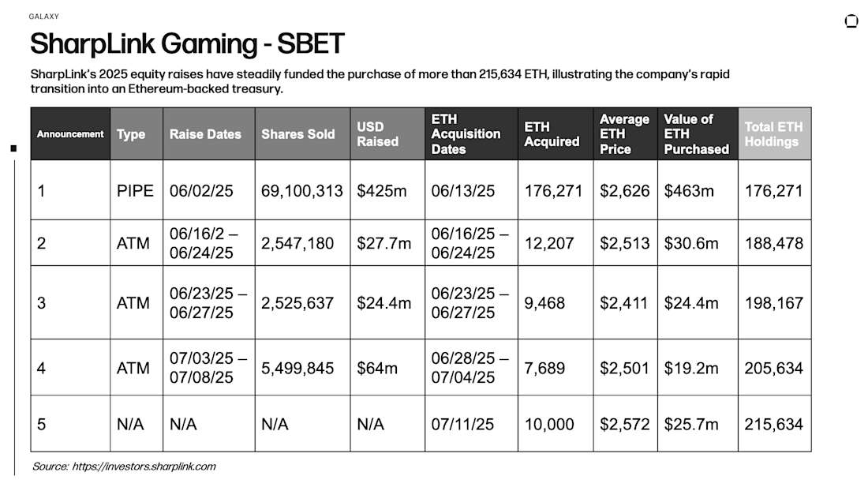868x487 pixels.
Task: Select the ETH Acquisition Dates header
Action: pos(471,134)
